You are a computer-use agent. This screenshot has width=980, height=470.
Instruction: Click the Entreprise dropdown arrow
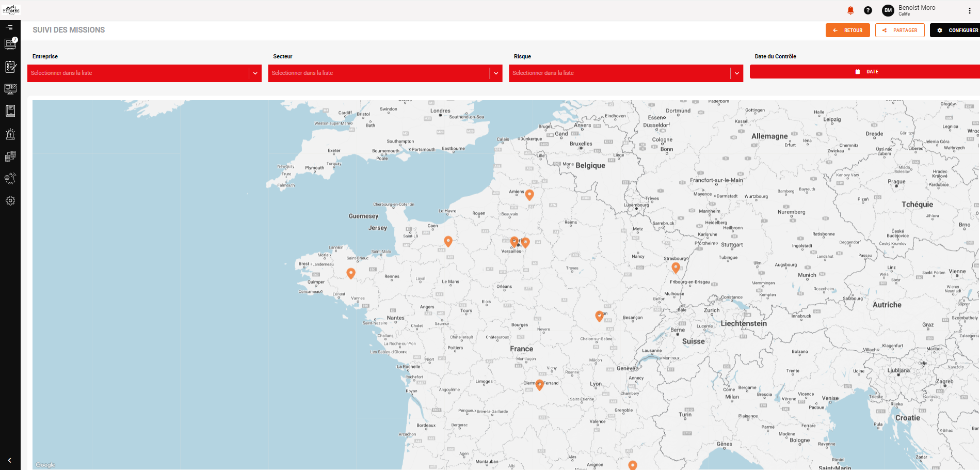[x=255, y=73]
